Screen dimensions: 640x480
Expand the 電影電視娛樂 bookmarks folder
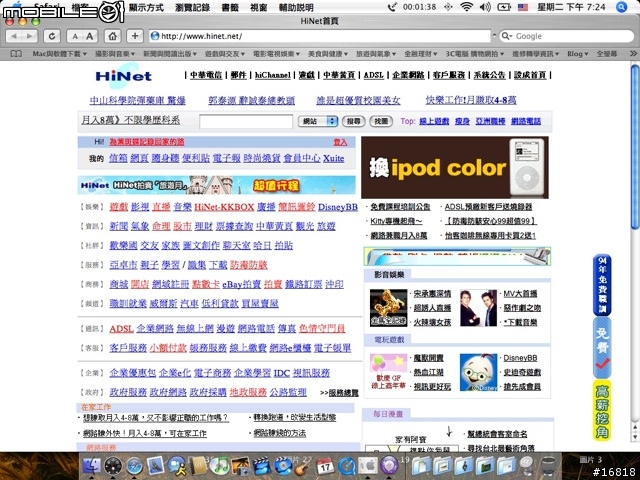(276, 54)
